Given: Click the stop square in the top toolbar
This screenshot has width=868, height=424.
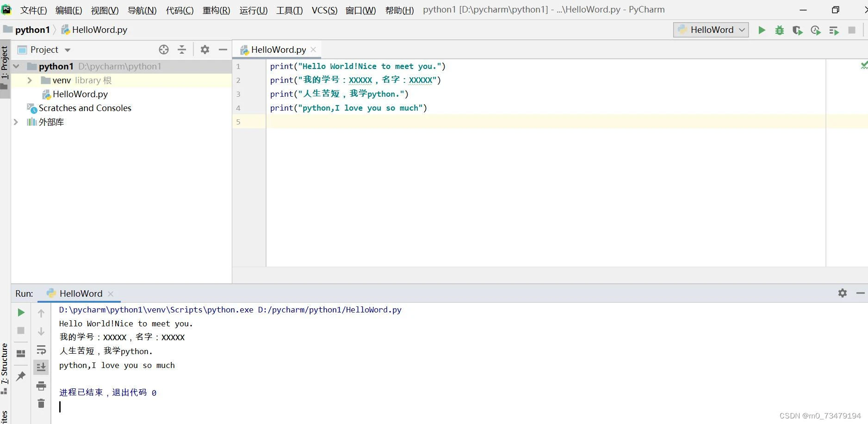Looking at the screenshot, I should pyautogui.click(x=852, y=30).
